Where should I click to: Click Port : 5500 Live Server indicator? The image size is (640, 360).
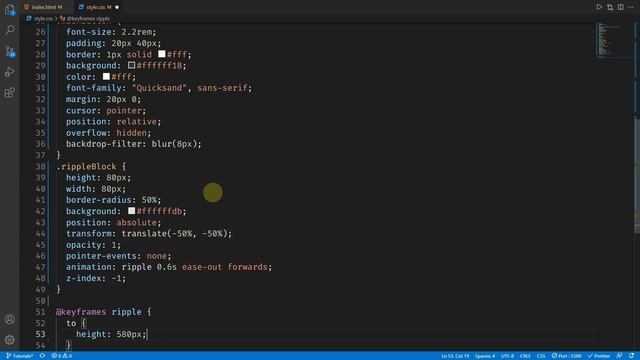click(567, 356)
